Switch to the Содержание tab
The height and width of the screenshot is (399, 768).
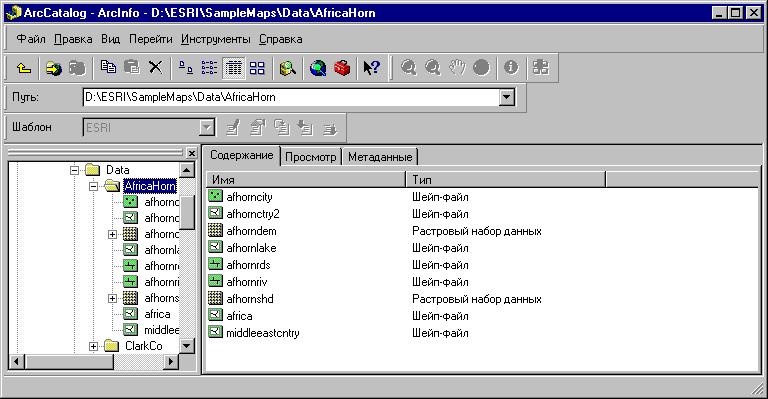pyautogui.click(x=241, y=156)
